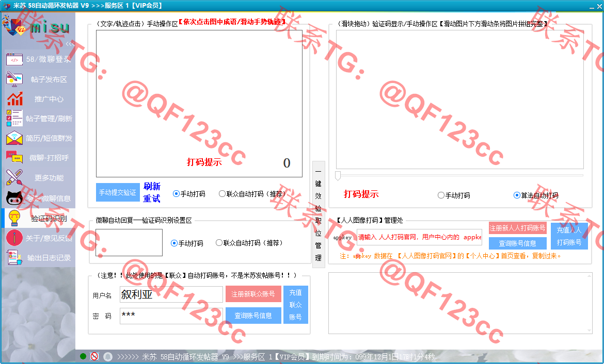The image size is (604, 364).
Task: Select the 算法自动打码 radio option
Action: 536,195
